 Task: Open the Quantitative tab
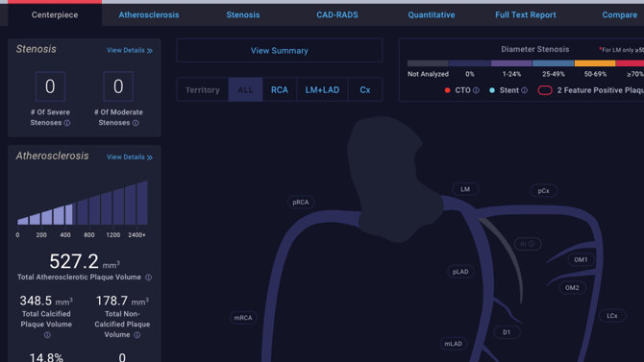click(432, 14)
